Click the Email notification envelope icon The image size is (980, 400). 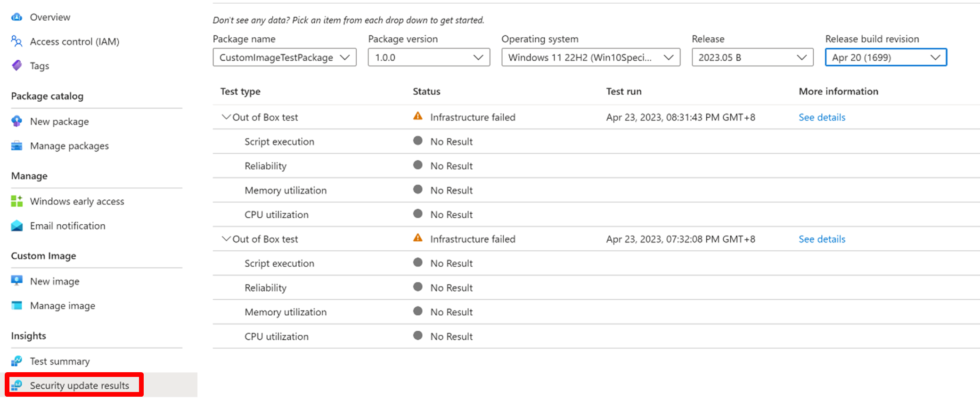click(x=17, y=226)
